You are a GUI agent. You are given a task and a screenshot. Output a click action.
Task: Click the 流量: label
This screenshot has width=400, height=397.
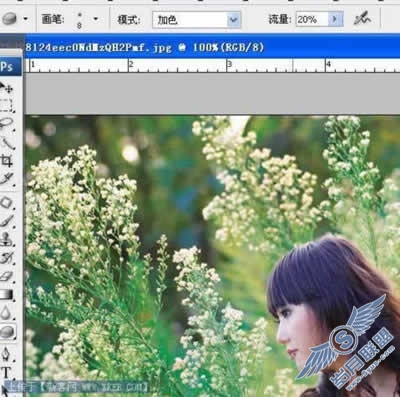[280, 19]
